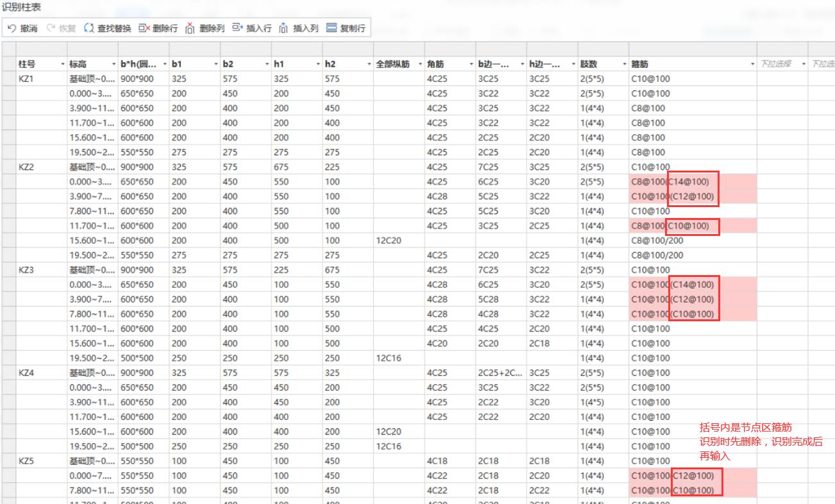
Task: Open the b*h(圆... column header dropdown
Action: (x=165, y=64)
